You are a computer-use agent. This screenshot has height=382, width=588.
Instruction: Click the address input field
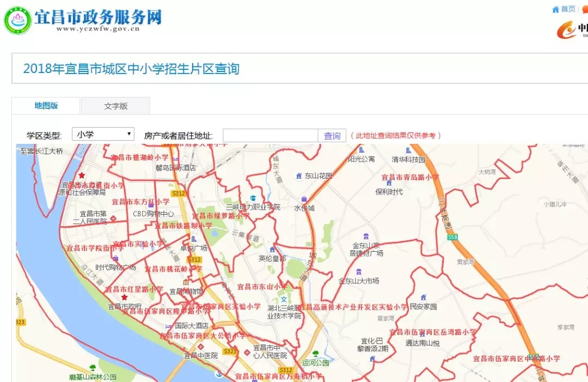[270, 136]
